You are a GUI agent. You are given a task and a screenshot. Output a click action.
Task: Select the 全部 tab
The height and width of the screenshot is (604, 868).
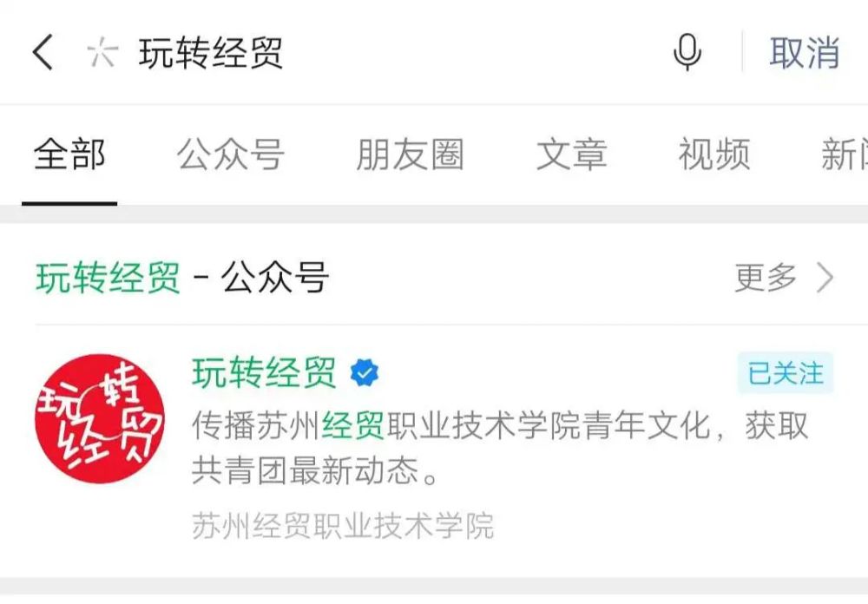69,154
